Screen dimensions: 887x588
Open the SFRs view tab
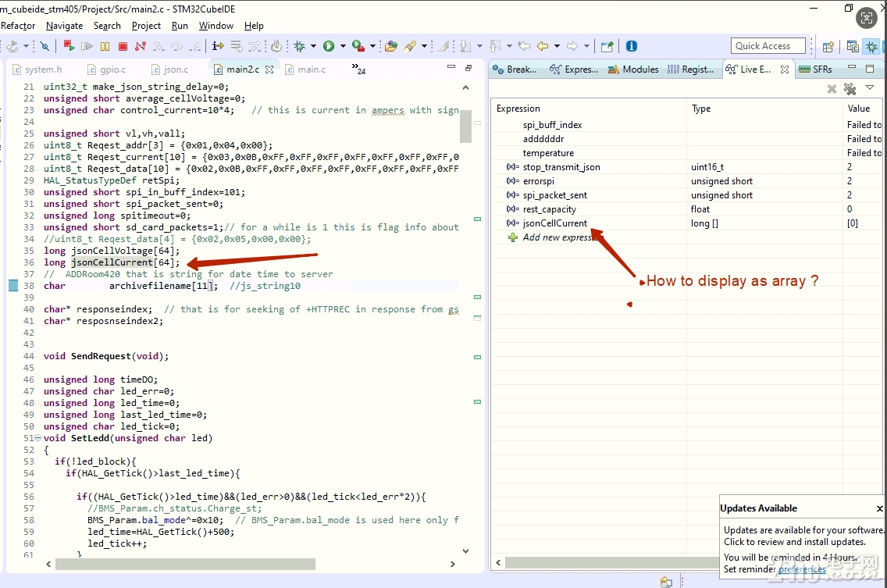(815, 69)
